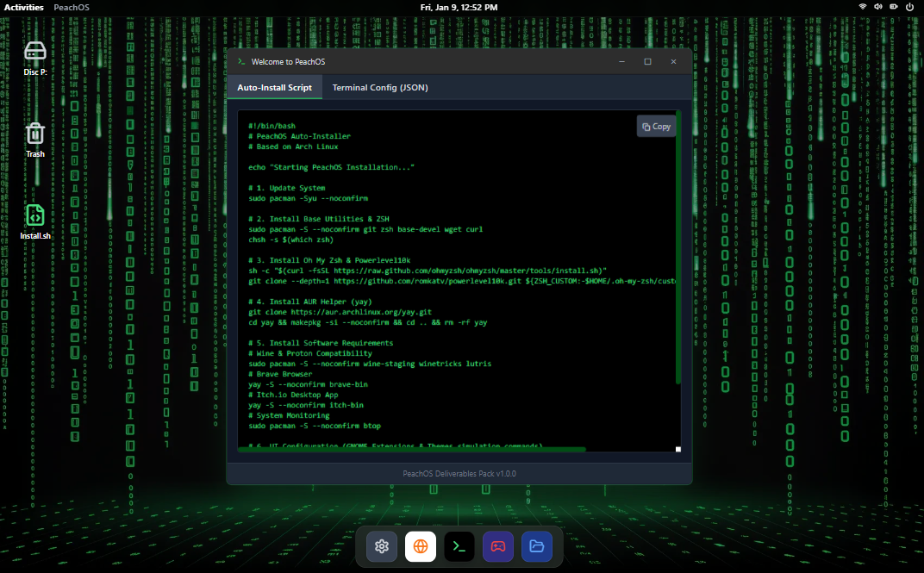Click '# 4. Install AUR Helper (yay)' comment
This screenshot has height=573, width=924.
pyautogui.click(x=310, y=302)
